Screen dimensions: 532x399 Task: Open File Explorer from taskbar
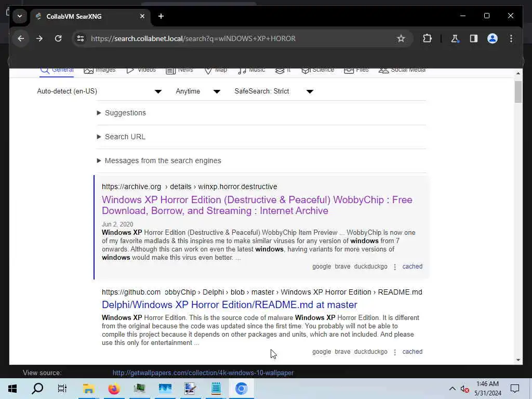88,389
